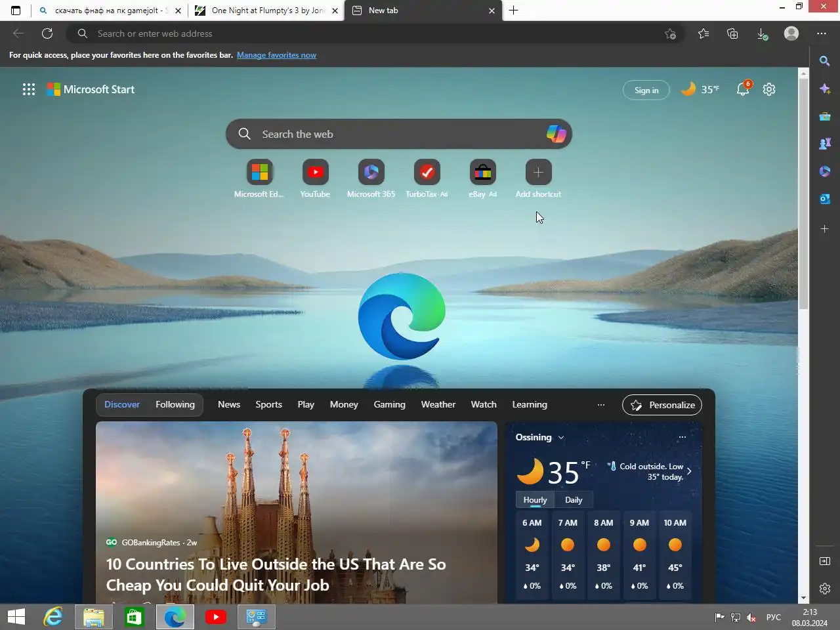
Task: Open sidebar settings gear at bottom
Action: coord(825,589)
